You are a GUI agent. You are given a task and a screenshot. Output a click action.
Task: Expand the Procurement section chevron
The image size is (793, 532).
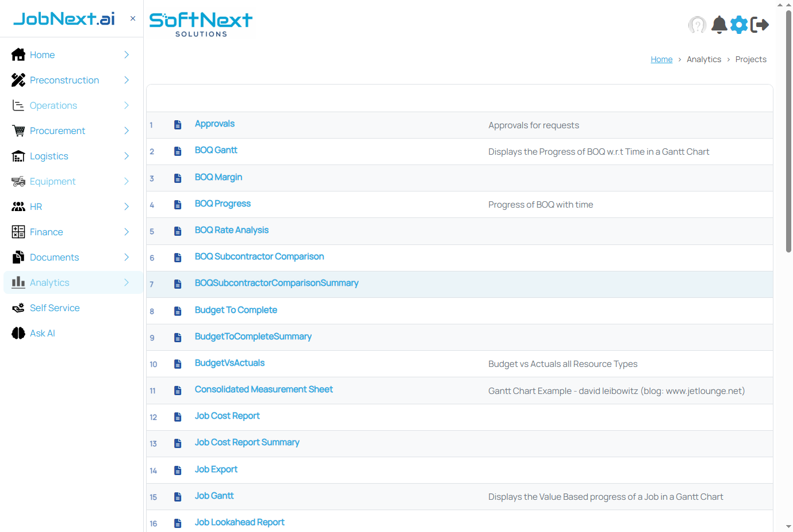126,131
